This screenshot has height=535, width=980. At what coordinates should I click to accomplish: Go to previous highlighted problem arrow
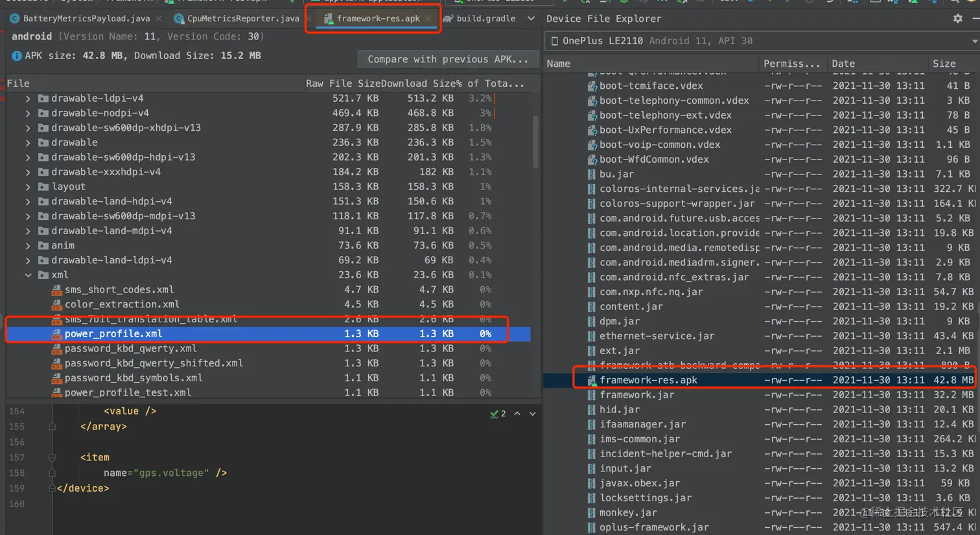click(517, 414)
